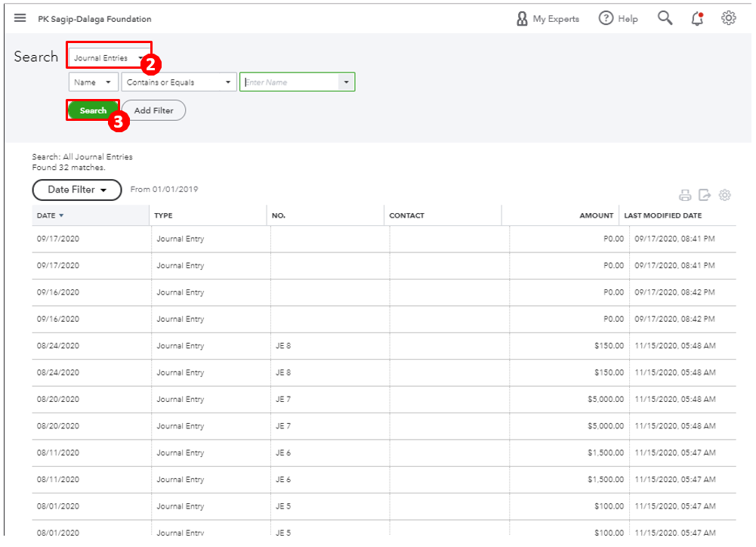The image size is (756, 547).
Task: Click the first $5,000.00 amount
Action: click(606, 400)
